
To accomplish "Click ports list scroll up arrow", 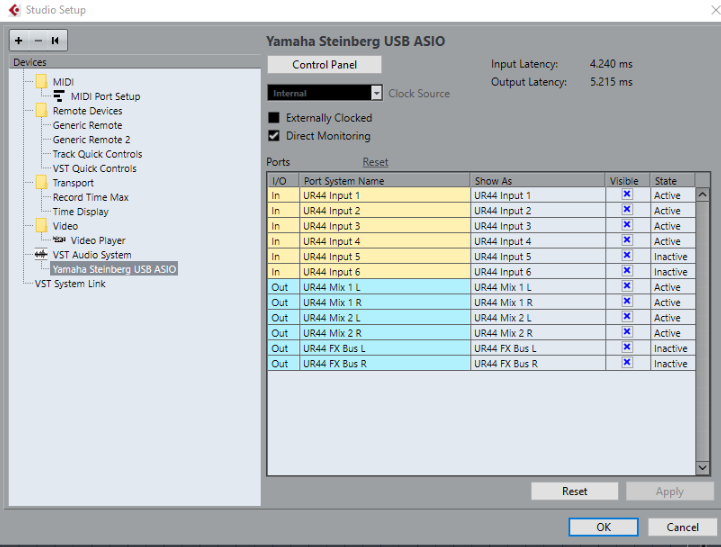I will tap(702, 194).
